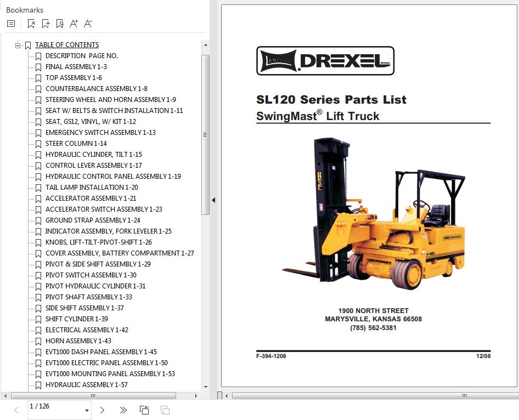Click the bookmarks vertical scrollbar down arrow

point(206,387)
